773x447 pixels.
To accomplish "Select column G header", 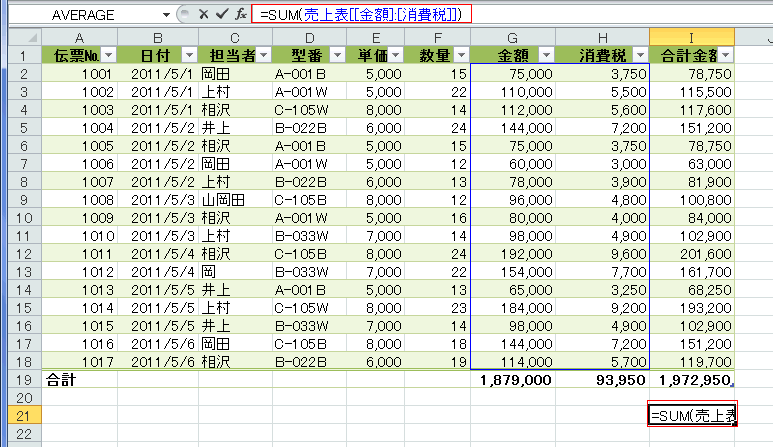I will point(511,35).
